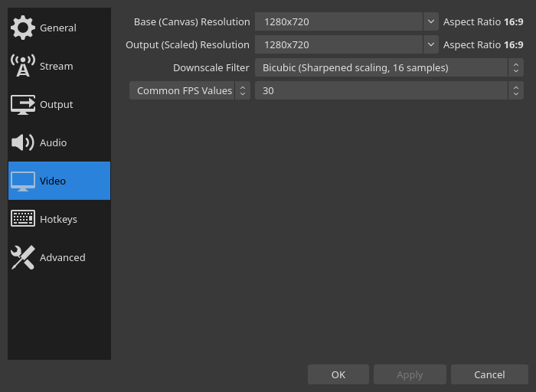Open the Common FPS Values type selector
Viewport: 536px width, 392px height.
[189, 90]
